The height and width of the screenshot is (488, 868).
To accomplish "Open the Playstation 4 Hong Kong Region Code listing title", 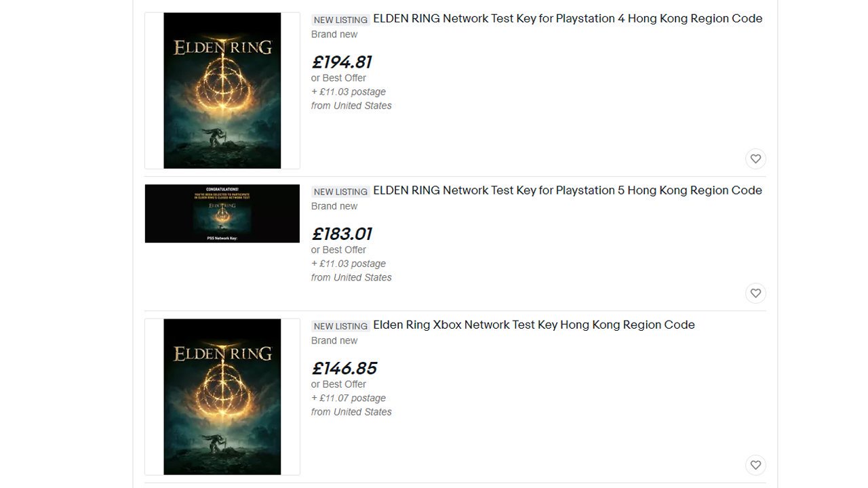I will 568,19.
